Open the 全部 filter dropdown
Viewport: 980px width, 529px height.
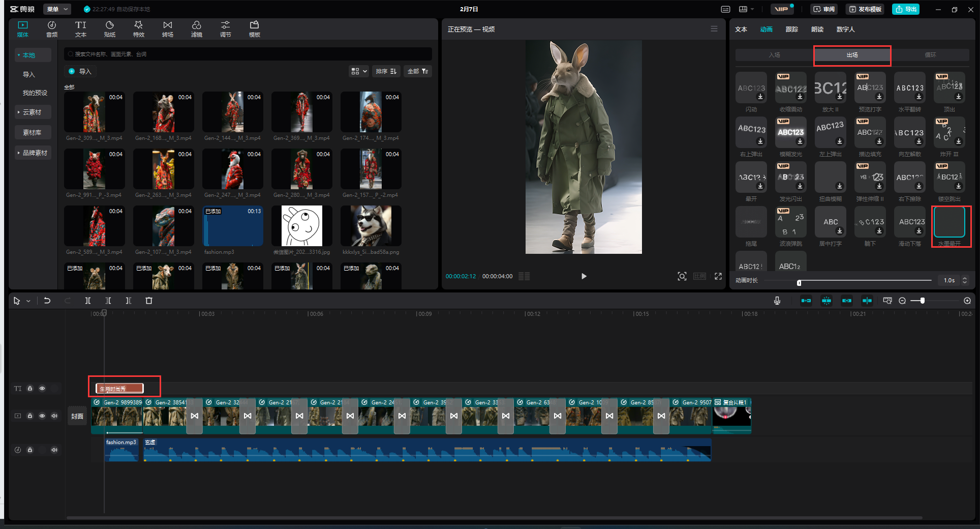coord(418,71)
